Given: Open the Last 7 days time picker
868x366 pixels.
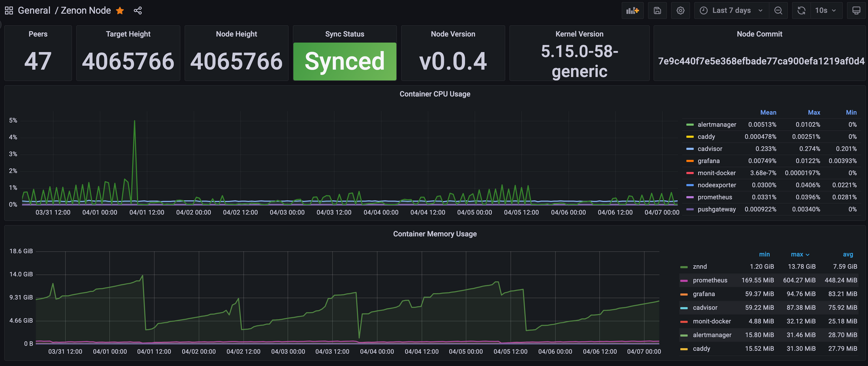Looking at the screenshot, I should point(732,10).
